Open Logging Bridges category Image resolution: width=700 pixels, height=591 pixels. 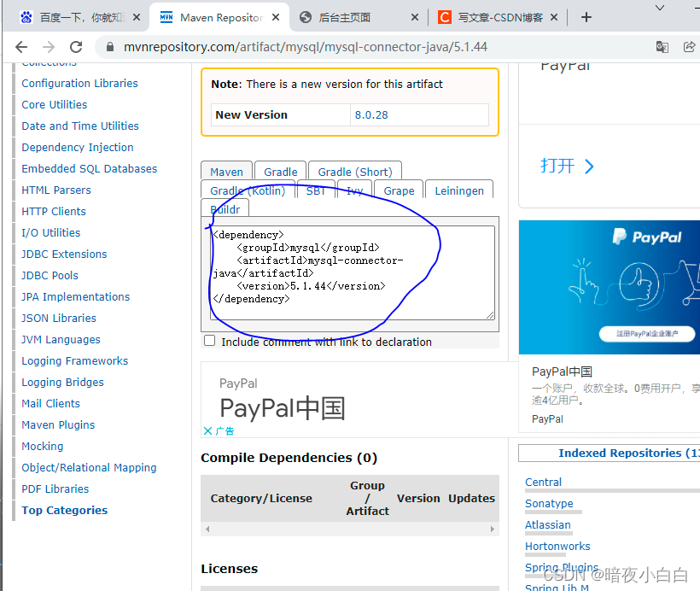coord(62,383)
